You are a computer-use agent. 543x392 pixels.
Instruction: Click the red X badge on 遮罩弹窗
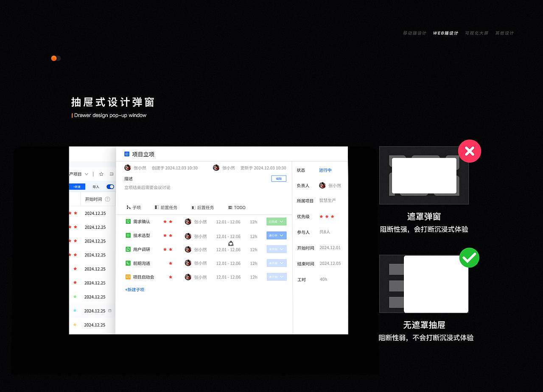[470, 151]
